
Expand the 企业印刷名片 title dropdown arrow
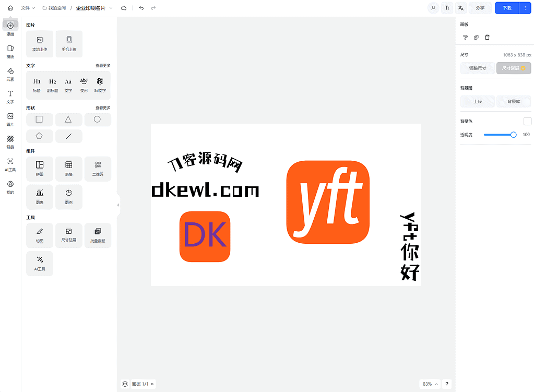pos(111,8)
